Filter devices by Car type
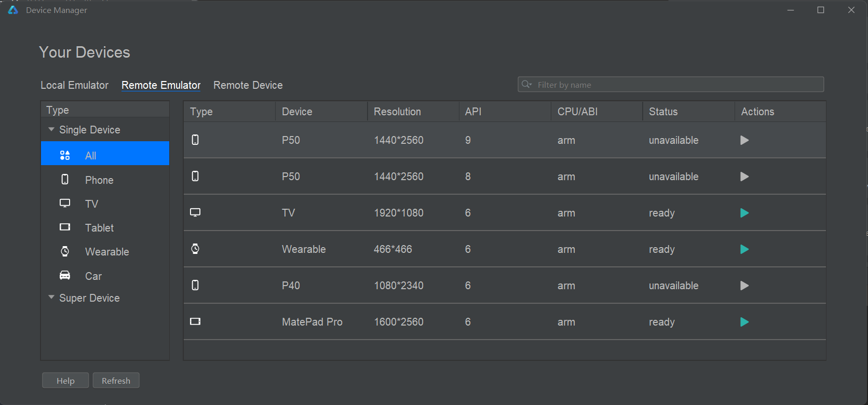The image size is (868, 405). [105, 276]
